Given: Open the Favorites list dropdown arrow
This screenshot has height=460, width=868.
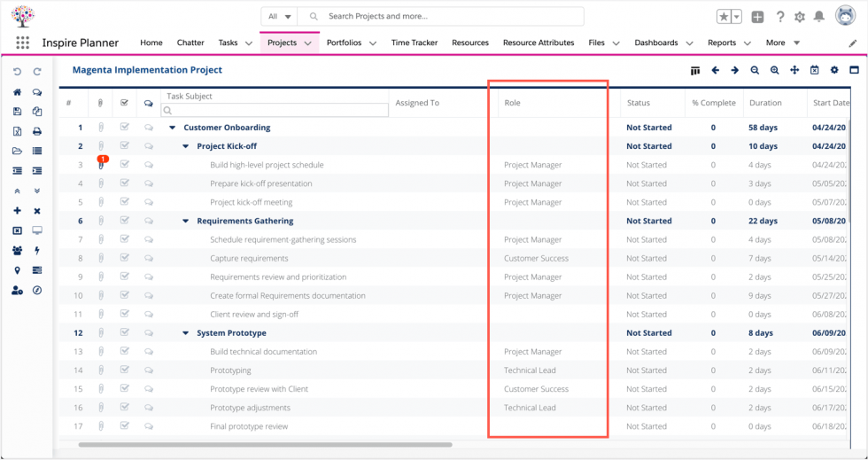Looking at the screenshot, I should (x=736, y=17).
